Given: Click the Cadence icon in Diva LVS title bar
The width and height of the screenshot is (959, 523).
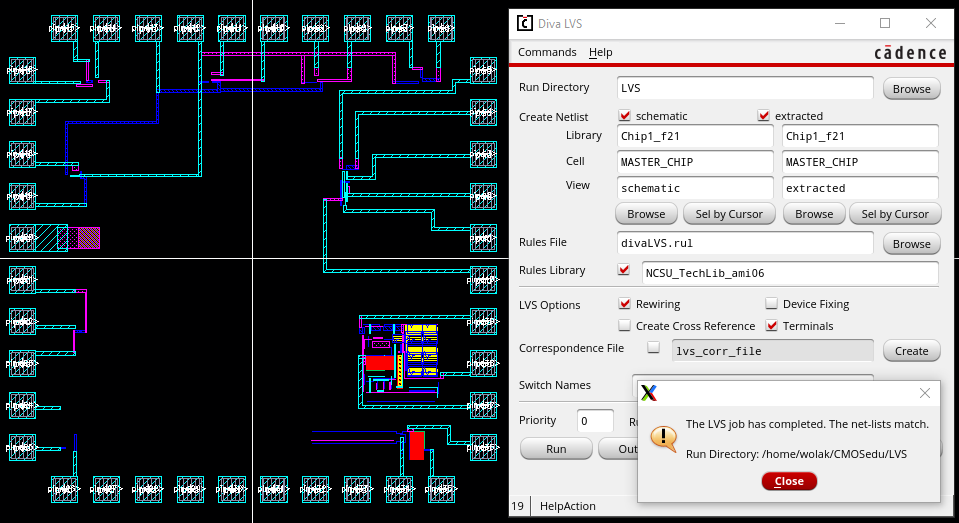Looking at the screenshot, I should [525, 23].
